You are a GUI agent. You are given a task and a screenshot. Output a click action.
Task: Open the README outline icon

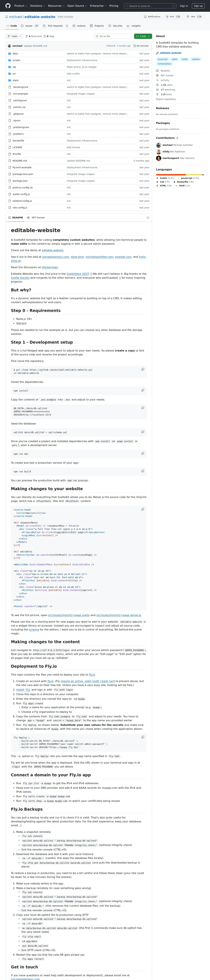(148, 218)
